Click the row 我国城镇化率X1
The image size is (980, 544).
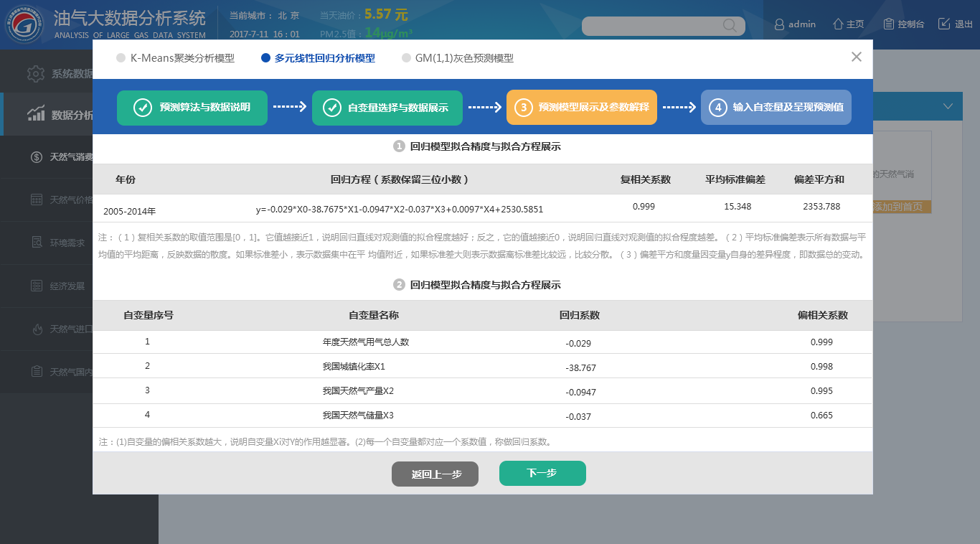[482, 367]
